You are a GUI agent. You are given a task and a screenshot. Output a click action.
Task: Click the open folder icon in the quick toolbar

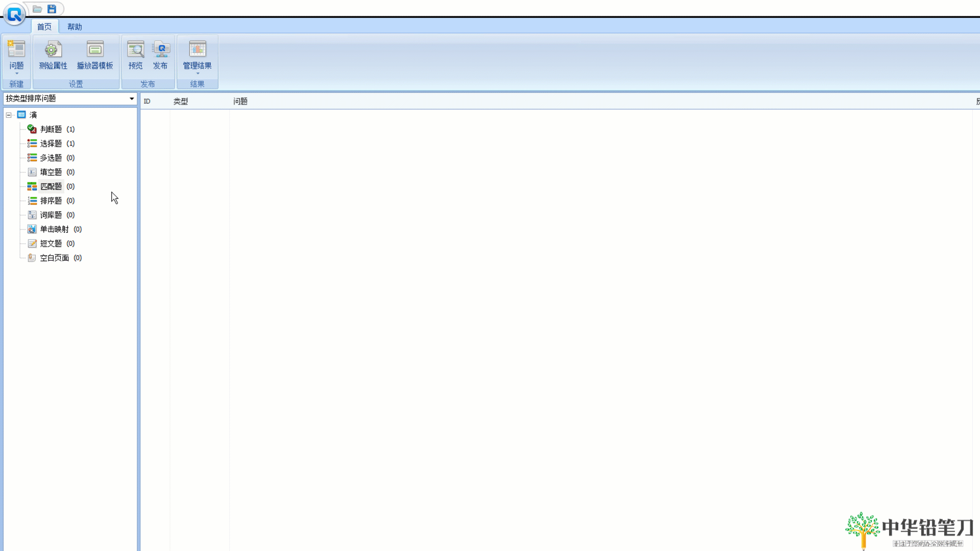pyautogui.click(x=37, y=9)
